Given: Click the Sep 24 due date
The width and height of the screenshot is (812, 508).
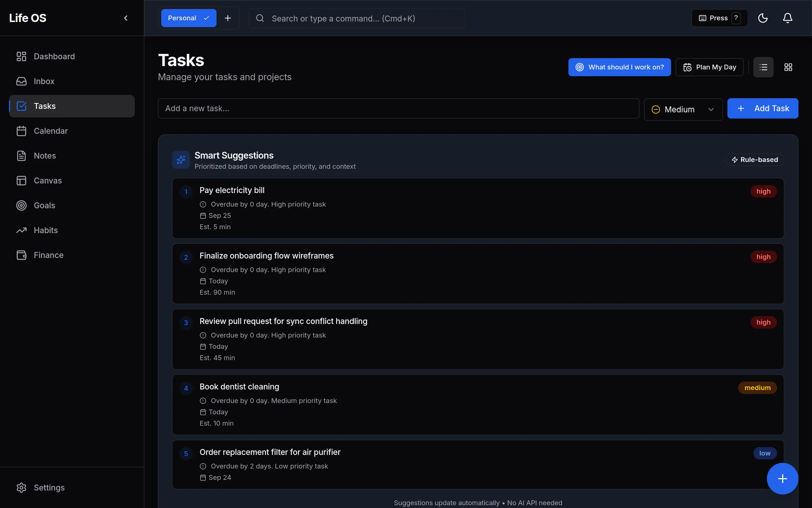Looking at the screenshot, I should tap(216, 478).
